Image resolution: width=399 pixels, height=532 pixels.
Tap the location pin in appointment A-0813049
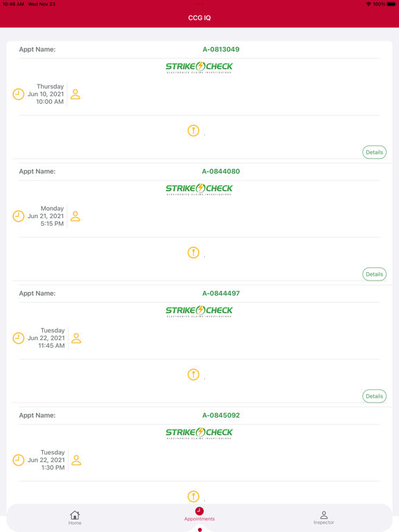[193, 131]
